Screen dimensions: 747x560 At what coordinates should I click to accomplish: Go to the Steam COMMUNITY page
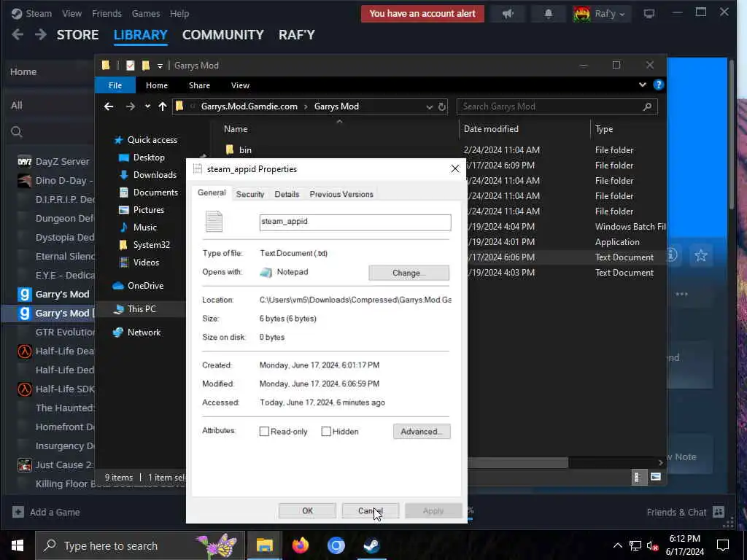tap(223, 35)
